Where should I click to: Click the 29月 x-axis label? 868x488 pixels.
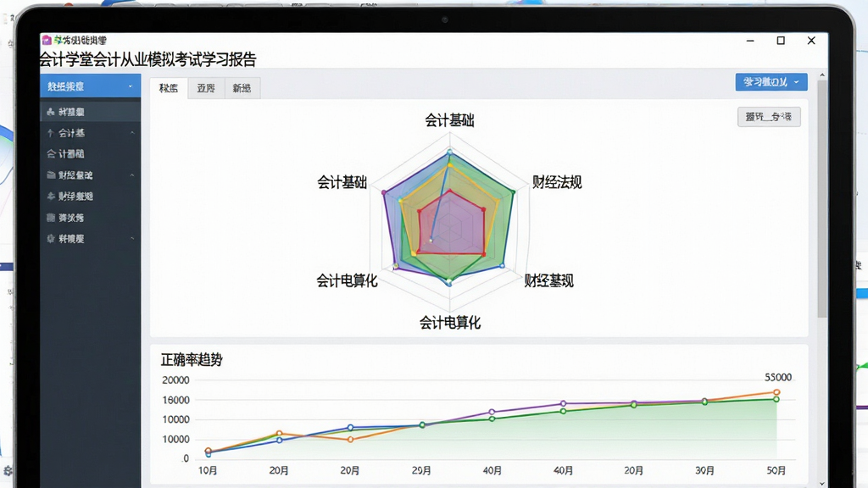coord(421,470)
